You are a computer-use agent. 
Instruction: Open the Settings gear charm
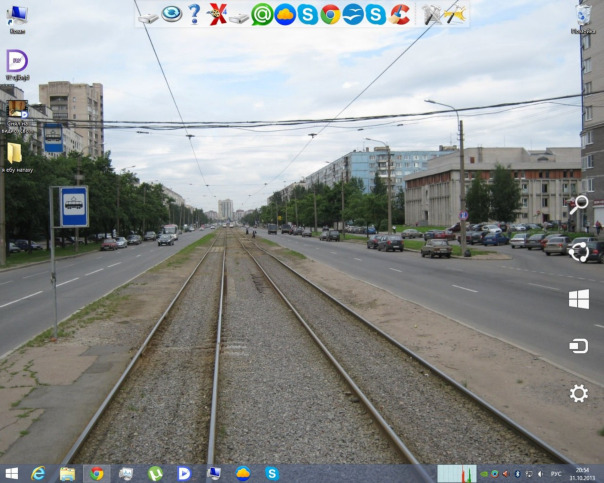point(579,393)
